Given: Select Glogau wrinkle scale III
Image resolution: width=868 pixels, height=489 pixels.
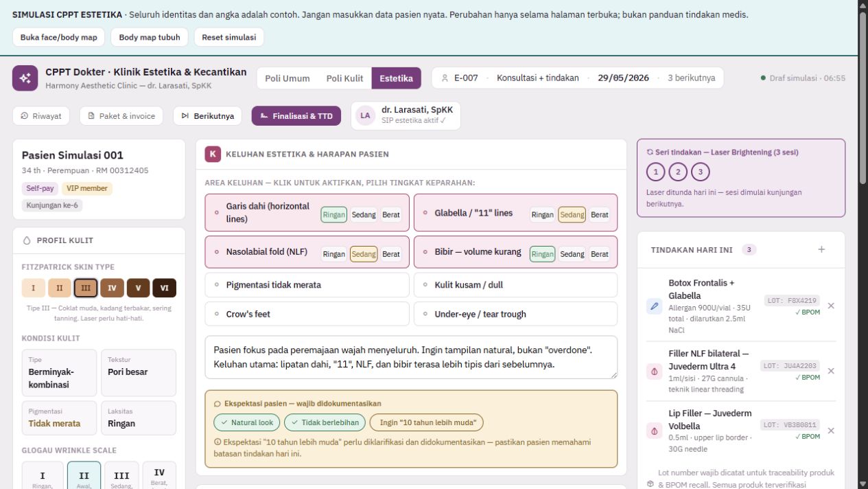Looking at the screenshot, I should [121, 475].
